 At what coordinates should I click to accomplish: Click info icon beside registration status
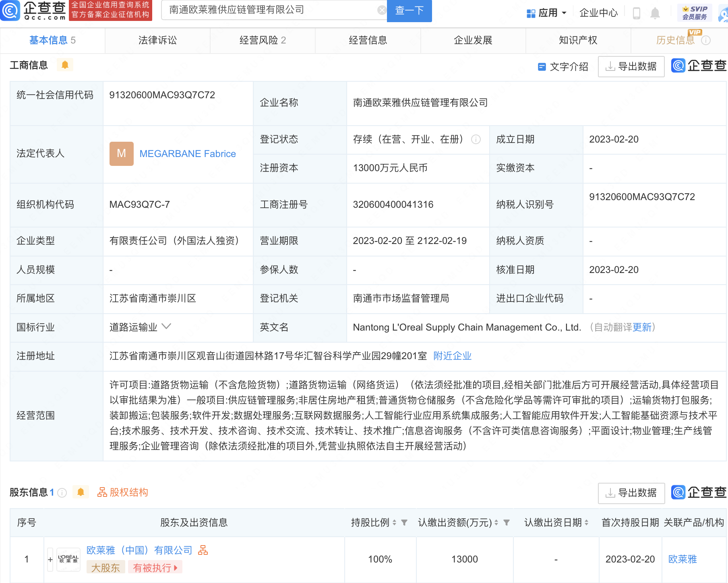point(476,139)
